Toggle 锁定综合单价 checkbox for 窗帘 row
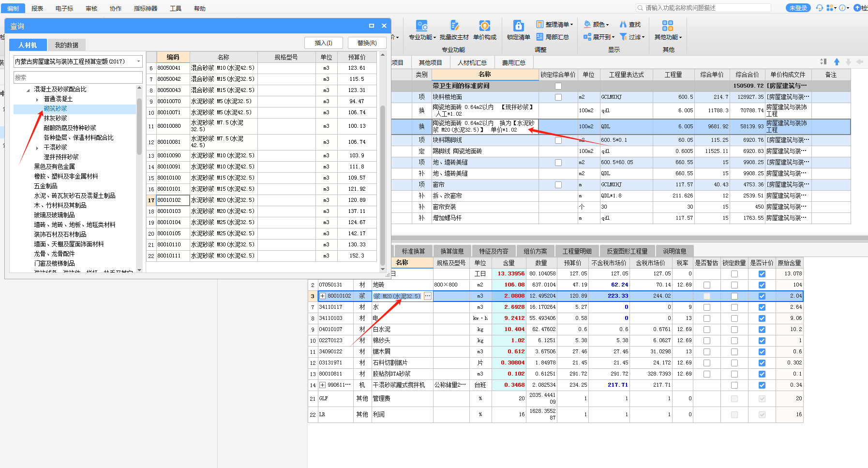868x468 pixels. [558, 185]
